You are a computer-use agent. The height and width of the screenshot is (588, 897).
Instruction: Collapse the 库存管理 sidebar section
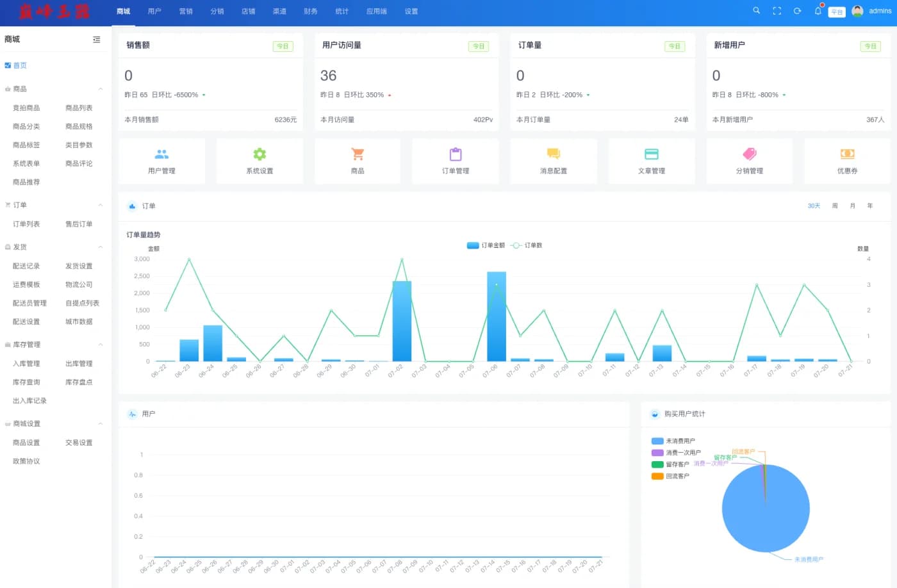point(101,345)
